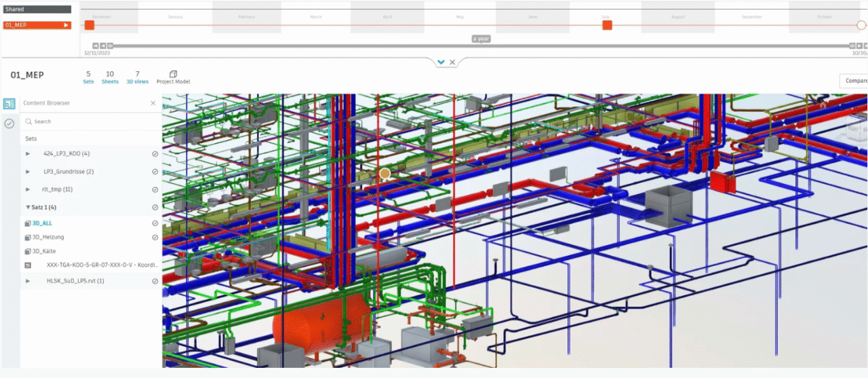
Task: Select the Shared timeline row label
Action: 37,10
